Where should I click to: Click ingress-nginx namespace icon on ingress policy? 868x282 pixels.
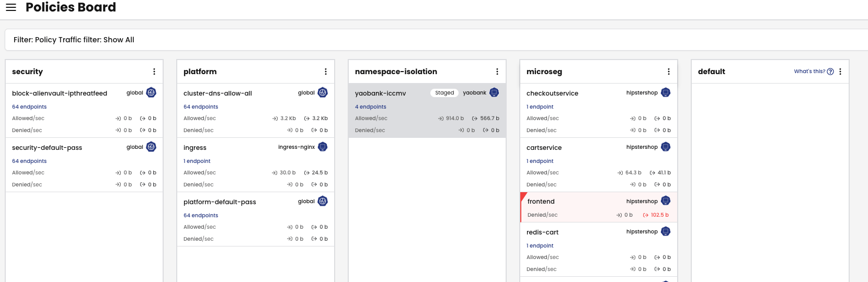coord(323,147)
